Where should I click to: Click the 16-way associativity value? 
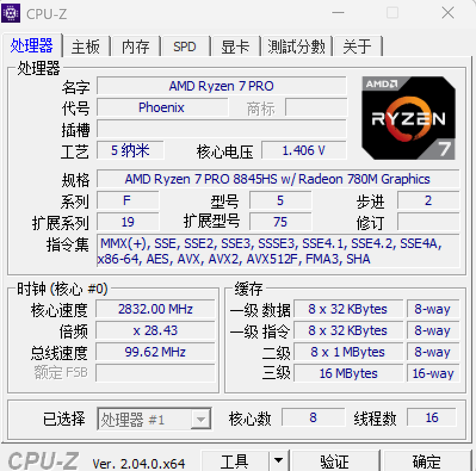coord(433,373)
